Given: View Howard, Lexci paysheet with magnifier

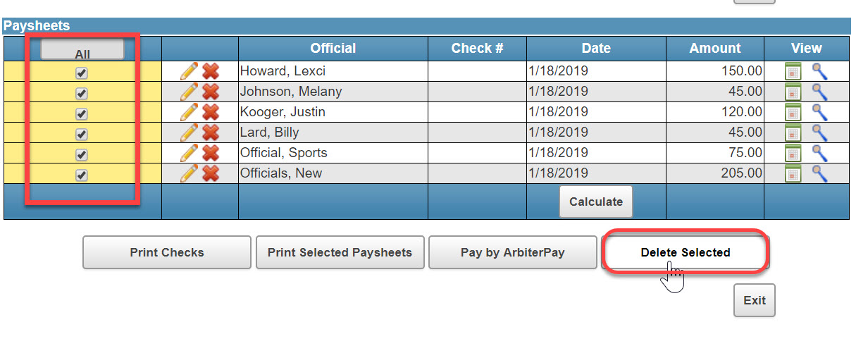Looking at the screenshot, I should click(x=819, y=71).
